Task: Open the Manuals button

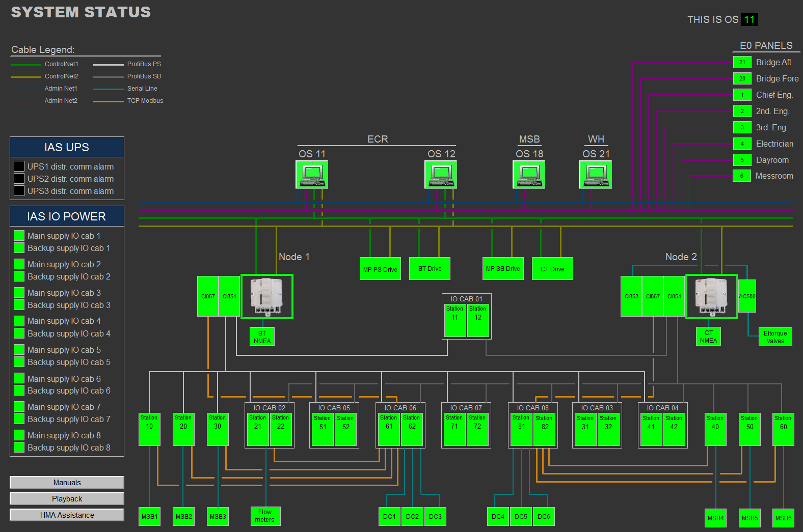Action: coord(67,483)
